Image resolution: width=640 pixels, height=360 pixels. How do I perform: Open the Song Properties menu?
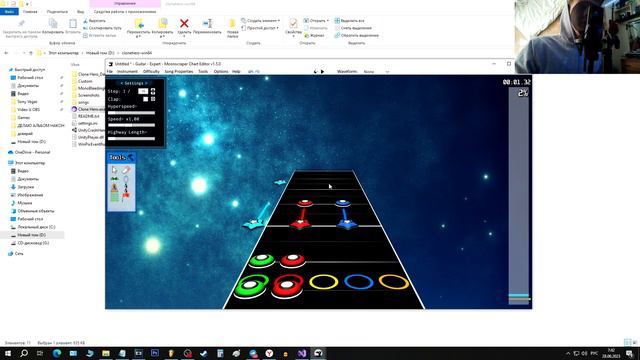click(x=179, y=71)
